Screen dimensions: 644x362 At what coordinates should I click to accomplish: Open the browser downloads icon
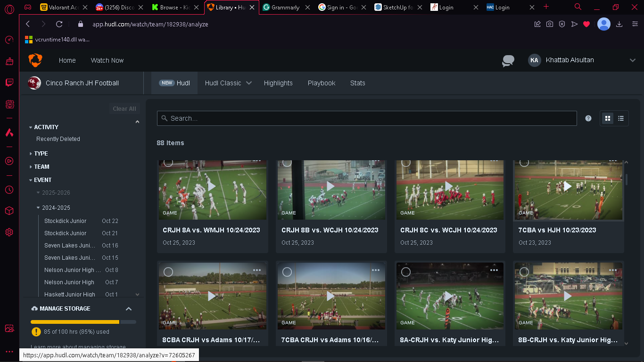tap(619, 24)
